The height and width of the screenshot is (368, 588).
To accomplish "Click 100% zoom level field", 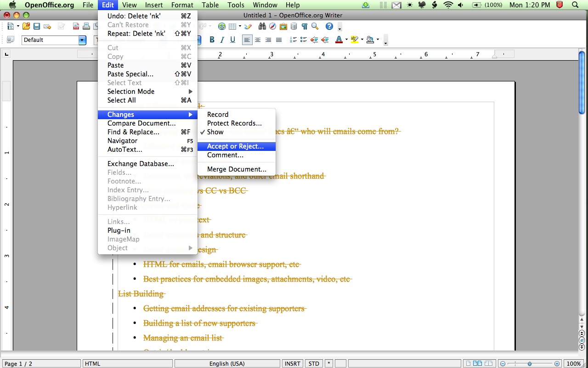I will pos(574,363).
